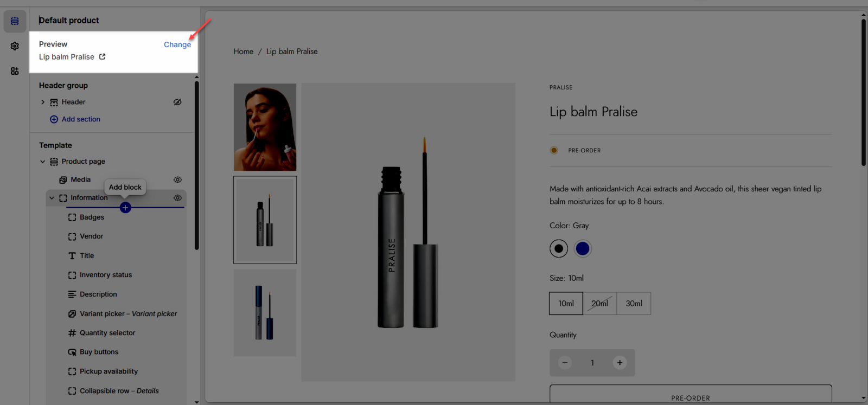Collapse the Information block group
The height and width of the screenshot is (405, 868).
tap(52, 198)
